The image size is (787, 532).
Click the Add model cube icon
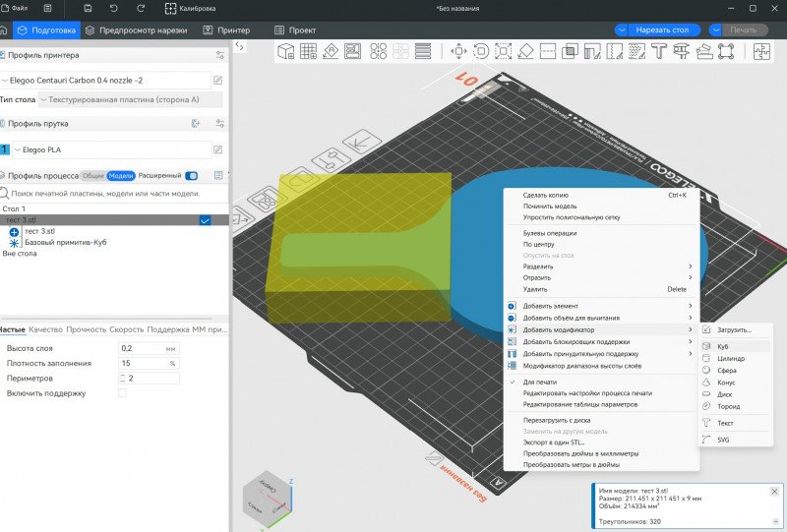pos(285,51)
